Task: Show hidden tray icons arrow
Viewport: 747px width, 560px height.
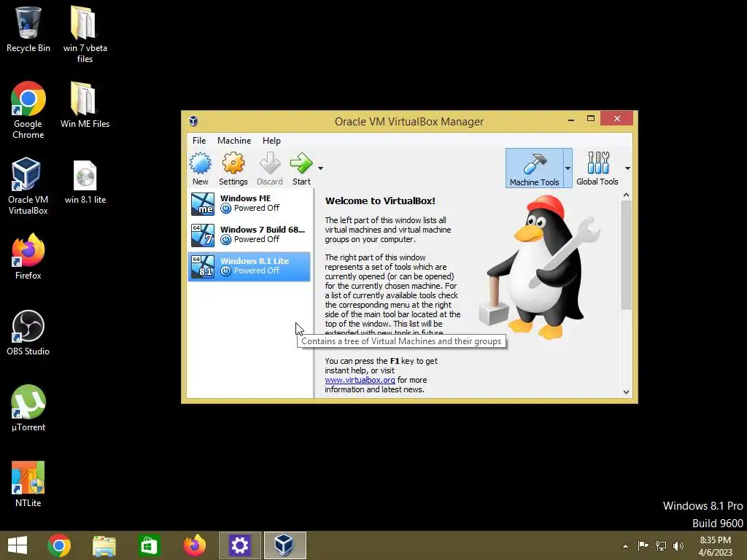Action: coord(625,546)
